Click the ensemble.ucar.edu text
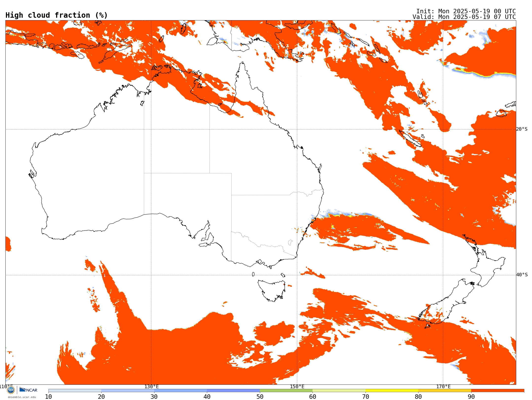The image size is (532, 400). [x=22, y=397]
